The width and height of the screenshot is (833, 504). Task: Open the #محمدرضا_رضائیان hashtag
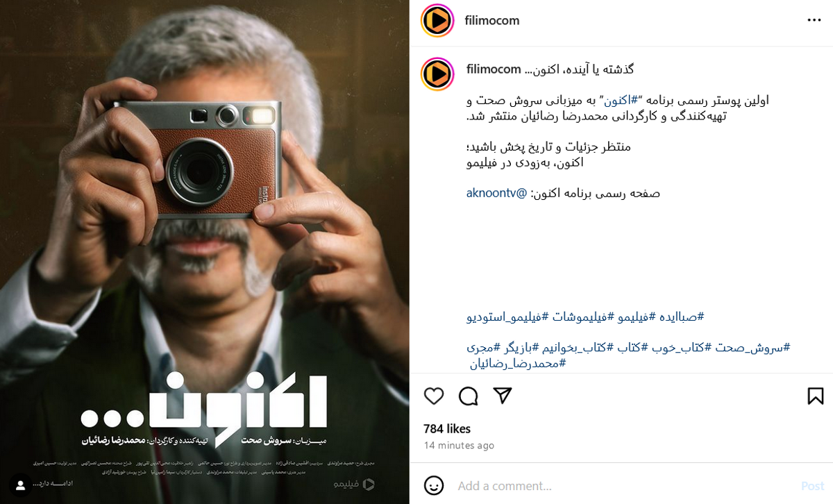(518, 363)
